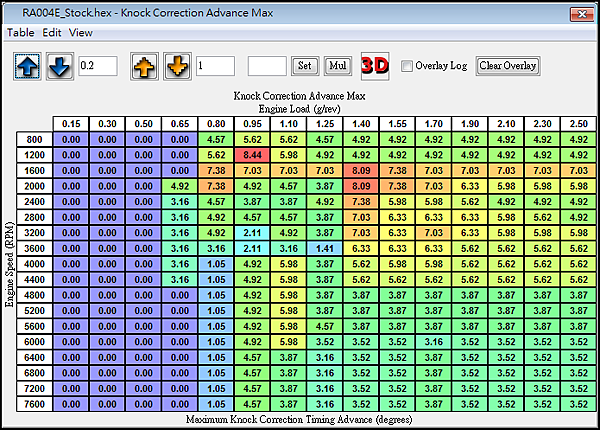Click the orange up arrow coarse increment icon

(144, 66)
